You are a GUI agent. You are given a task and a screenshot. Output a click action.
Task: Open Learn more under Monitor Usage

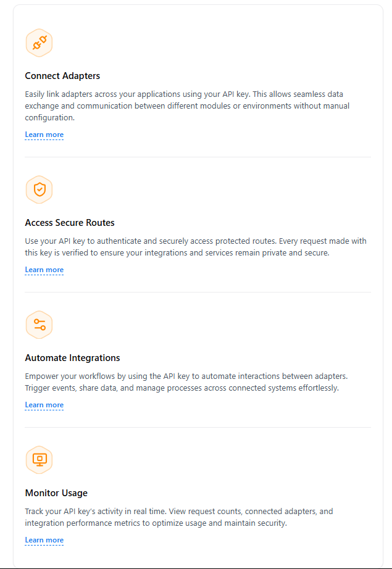(44, 540)
